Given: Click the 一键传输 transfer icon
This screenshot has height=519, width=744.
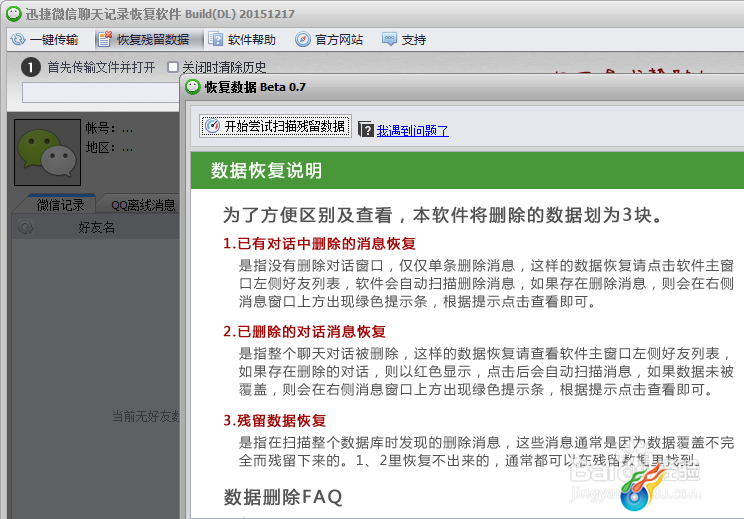Looking at the screenshot, I should click(x=18, y=39).
